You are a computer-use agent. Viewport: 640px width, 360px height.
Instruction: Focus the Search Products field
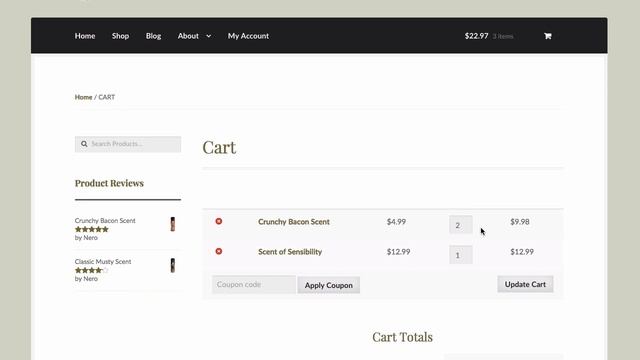point(128,144)
